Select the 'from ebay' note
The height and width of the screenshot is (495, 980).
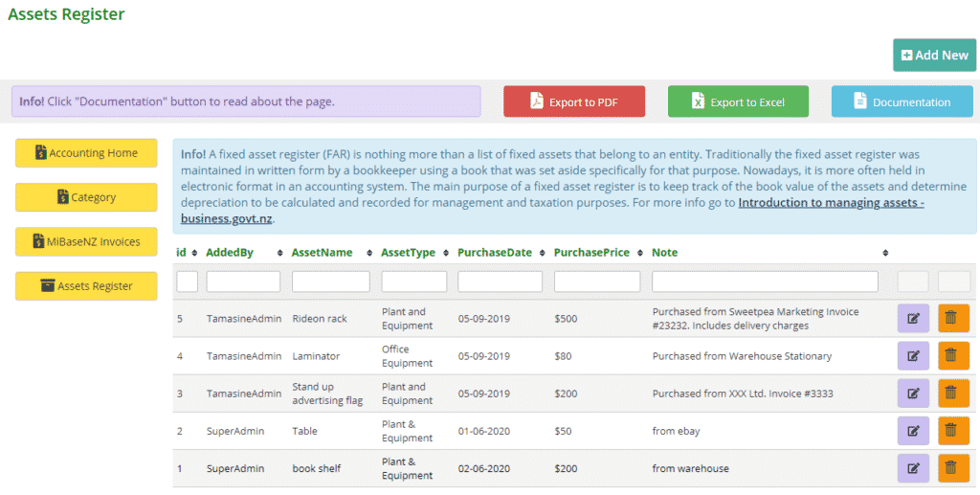click(677, 431)
